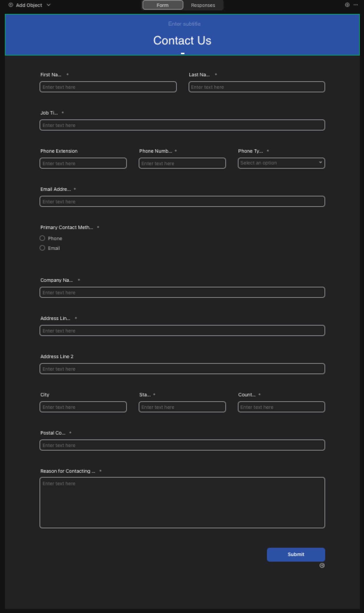Click the Postal Code text field
Viewport: 364px width, 613px height.
click(182, 445)
